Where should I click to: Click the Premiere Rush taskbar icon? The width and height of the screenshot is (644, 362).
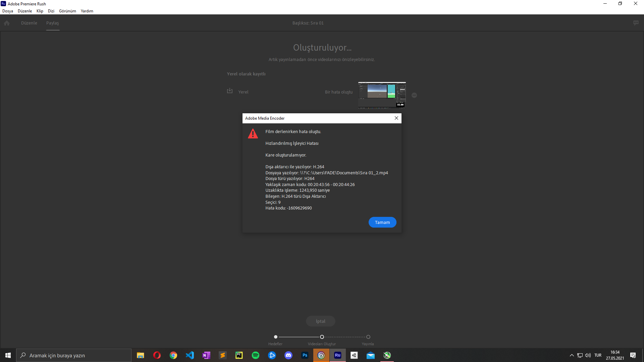(337, 355)
